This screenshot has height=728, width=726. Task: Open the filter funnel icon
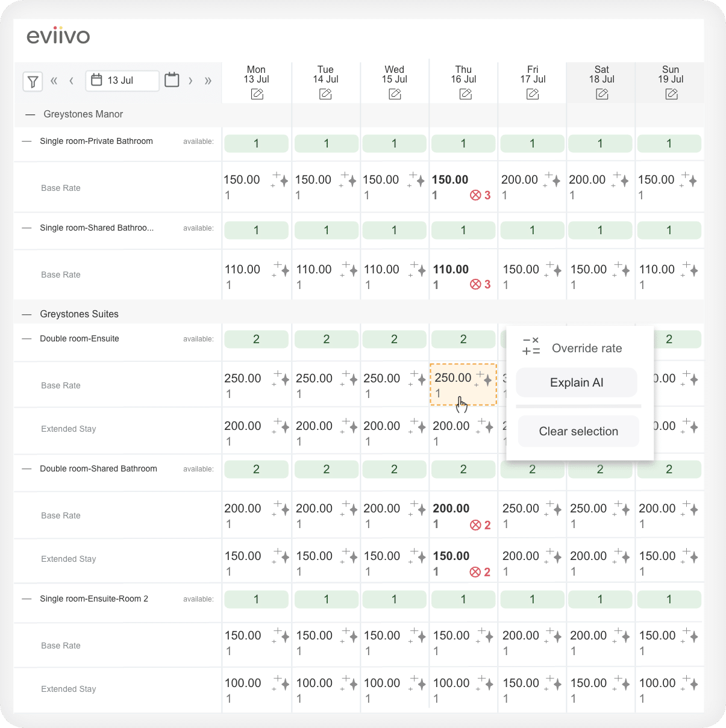(33, 81)
